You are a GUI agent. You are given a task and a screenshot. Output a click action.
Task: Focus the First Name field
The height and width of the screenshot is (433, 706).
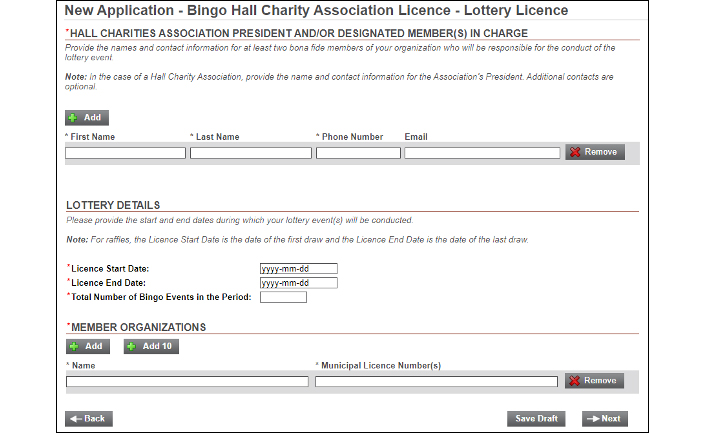coord(126,153)
